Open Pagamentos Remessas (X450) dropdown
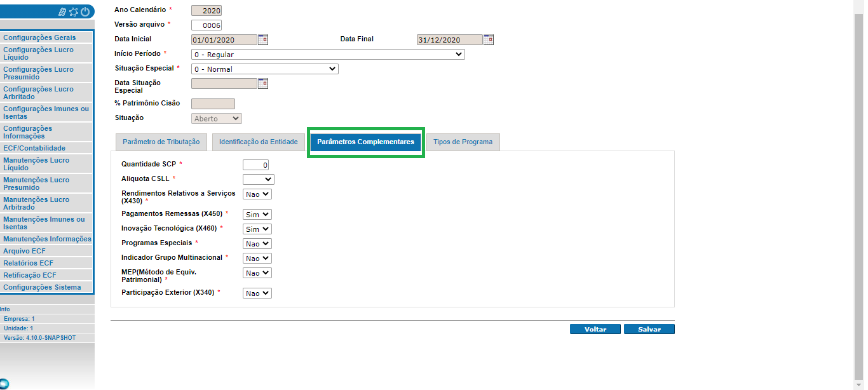This screenshot has height=390, width=868. pyautogui.click(x=257, y=215)
